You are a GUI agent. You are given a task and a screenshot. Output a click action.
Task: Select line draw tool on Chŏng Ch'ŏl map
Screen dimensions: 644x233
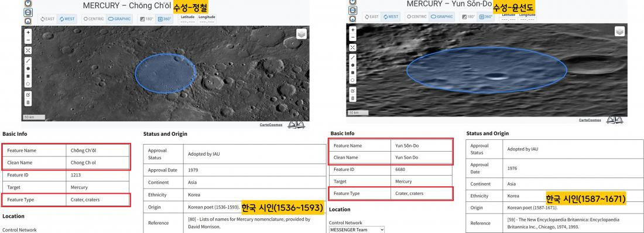28,61
